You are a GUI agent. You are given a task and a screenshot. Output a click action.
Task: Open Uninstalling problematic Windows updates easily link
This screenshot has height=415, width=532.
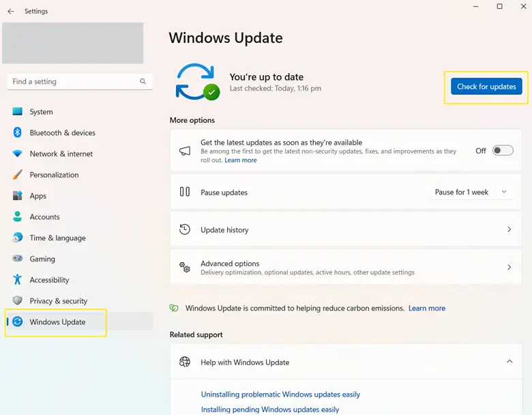point(280,395)
